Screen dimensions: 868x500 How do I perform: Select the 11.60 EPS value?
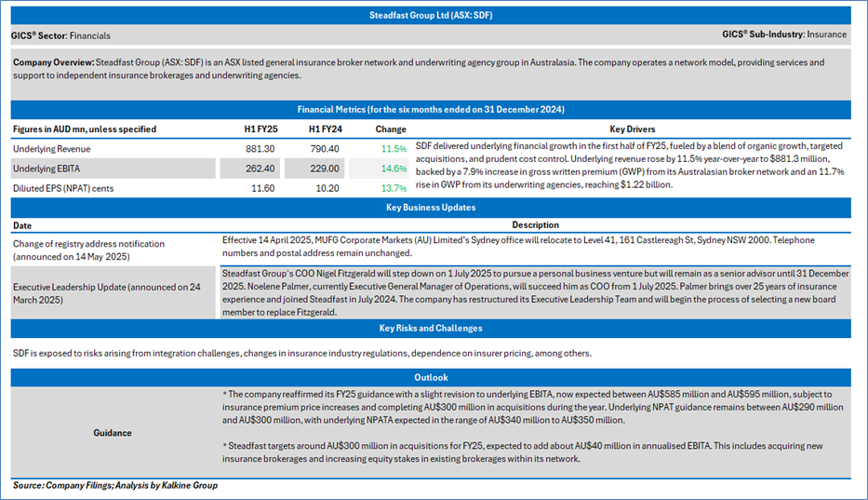click(263, 188)
